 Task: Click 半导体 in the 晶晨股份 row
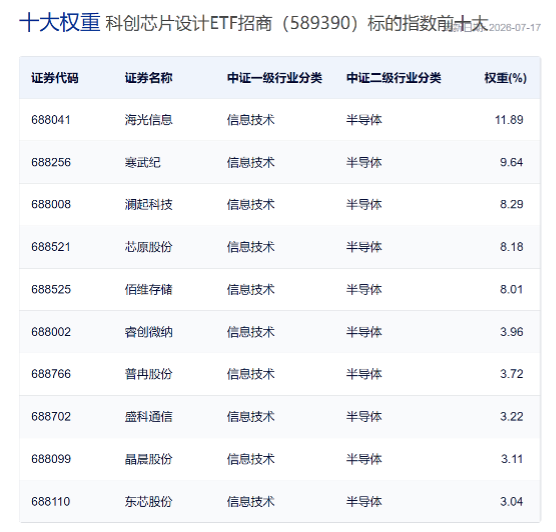(364, 459)
